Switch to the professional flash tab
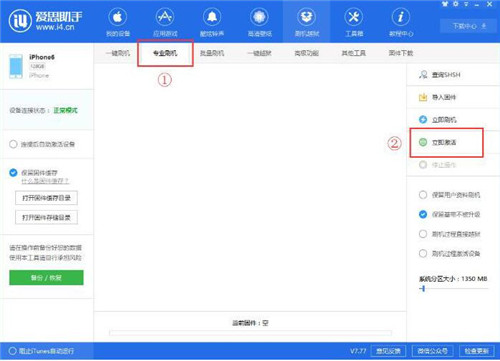The height and width of the screenshot is (361, 500). click(x=165, y=53)
